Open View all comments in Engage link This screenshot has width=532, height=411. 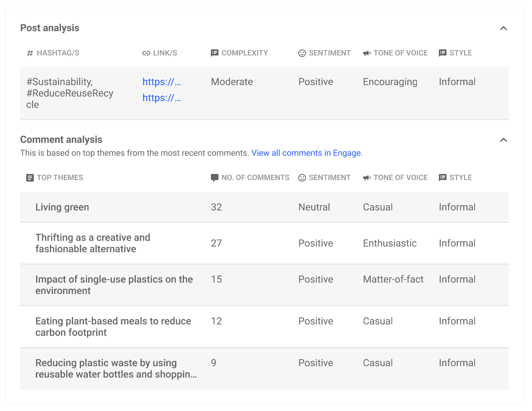(x=307, y=153)
